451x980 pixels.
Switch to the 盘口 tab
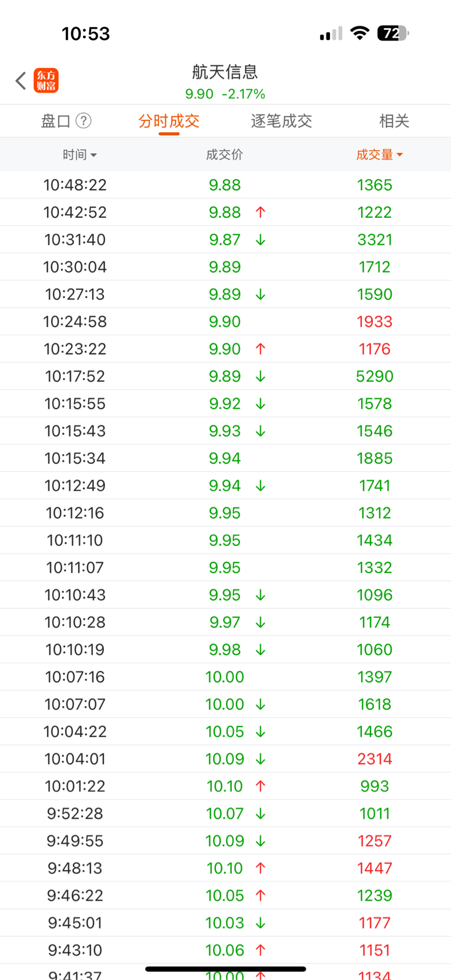[x=56, y=121]
